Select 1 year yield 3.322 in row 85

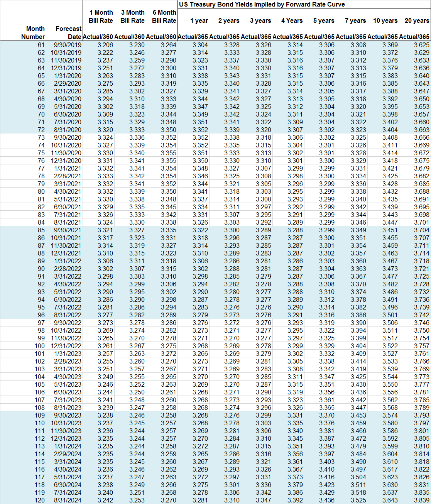tap(200, 230)
